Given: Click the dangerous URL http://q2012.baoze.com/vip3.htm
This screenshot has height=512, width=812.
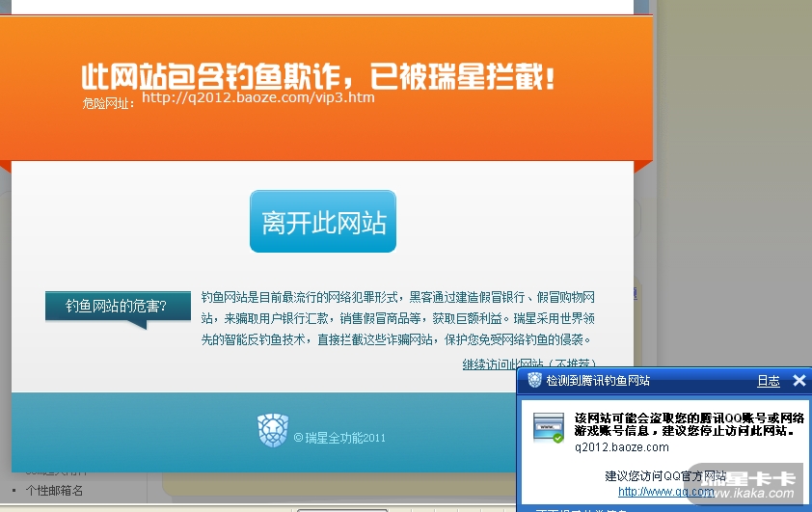Looking at the screenshot, I should click(x=257, y=97).
